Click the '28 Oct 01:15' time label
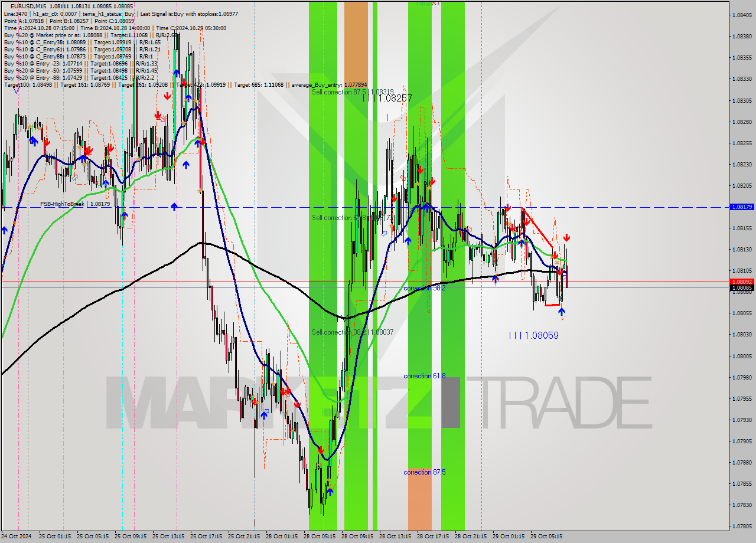The height and width of the screenshot is (543, 756). pos(281,537)
